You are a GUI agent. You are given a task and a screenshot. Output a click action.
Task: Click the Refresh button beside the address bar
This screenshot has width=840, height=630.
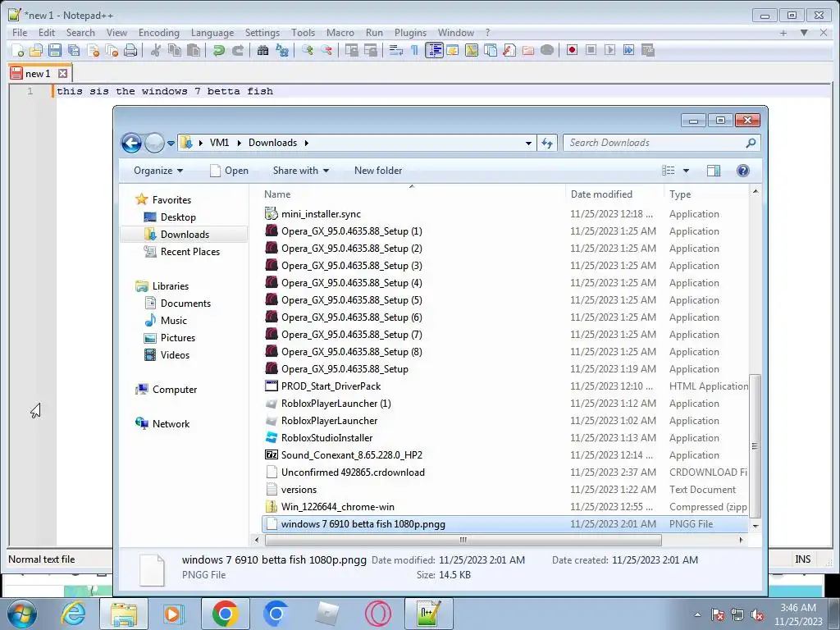pyautogui.click(x=547, y=143)
